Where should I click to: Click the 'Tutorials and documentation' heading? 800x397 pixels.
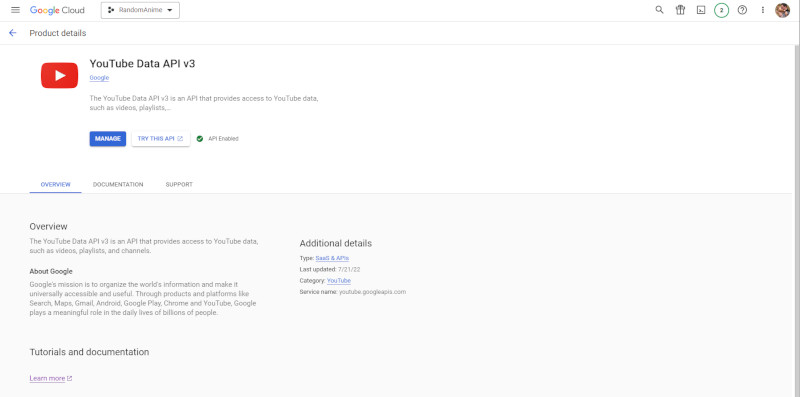click(89, 352)
